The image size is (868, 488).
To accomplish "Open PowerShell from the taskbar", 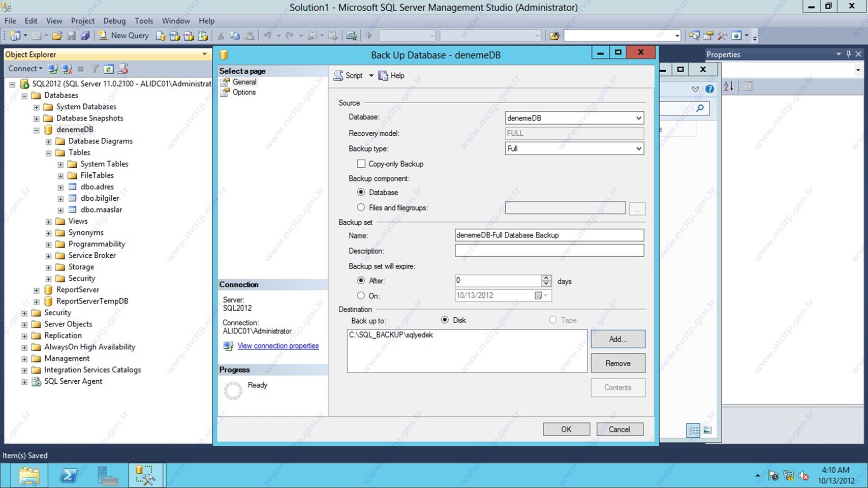I will [68, 476].
